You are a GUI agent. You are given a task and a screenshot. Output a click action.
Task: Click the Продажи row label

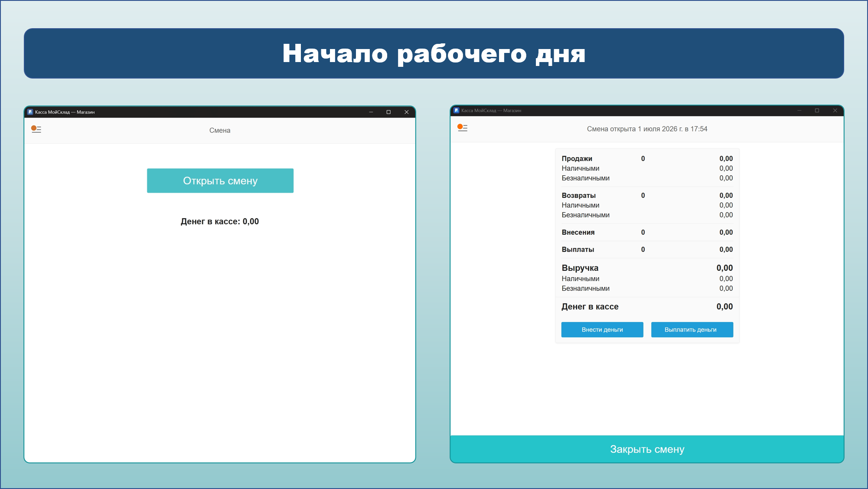pos(577,159)
